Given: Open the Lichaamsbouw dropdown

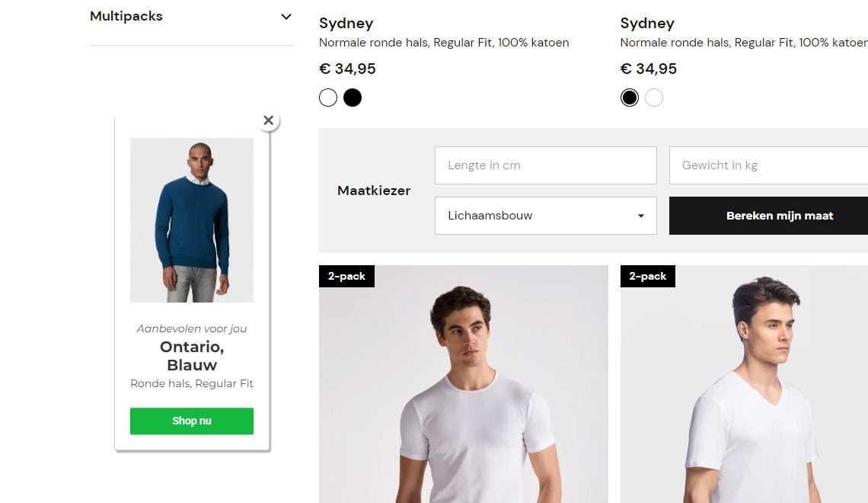Looking at the screenshot, I should pyautogui.click(x=545, y=216).
